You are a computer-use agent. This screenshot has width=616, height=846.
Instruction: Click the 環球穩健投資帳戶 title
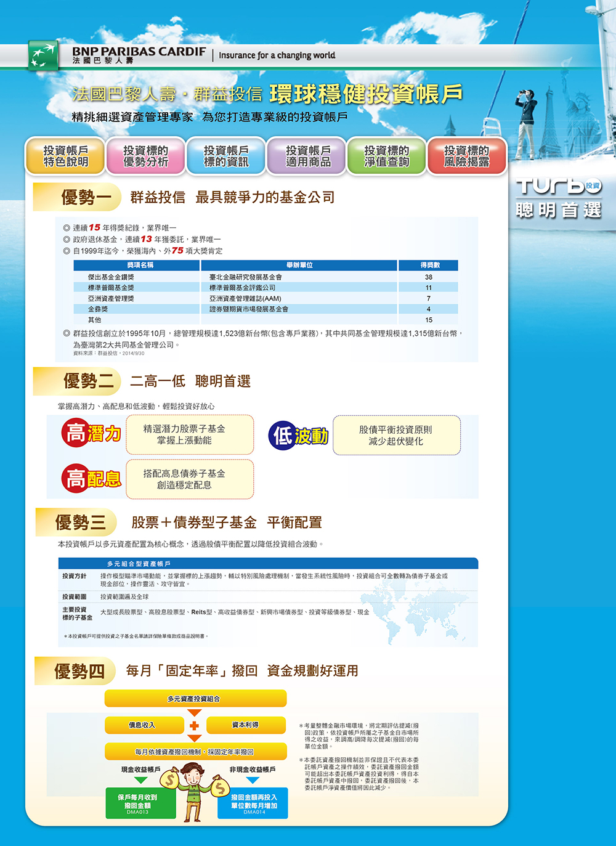click(365, 94)
